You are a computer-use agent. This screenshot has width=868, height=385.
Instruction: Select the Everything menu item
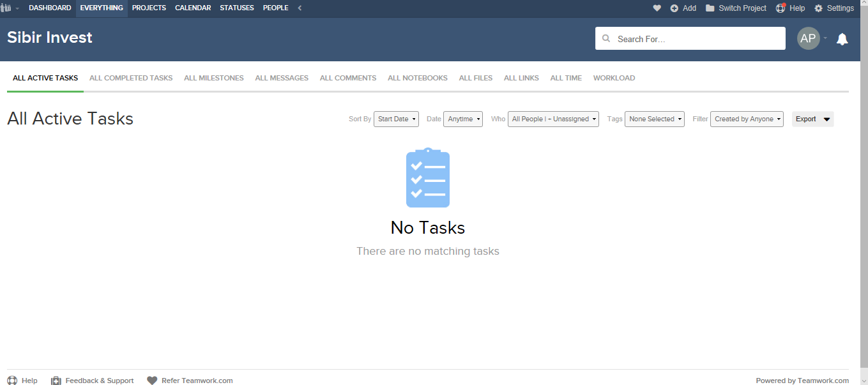point(102,8)
